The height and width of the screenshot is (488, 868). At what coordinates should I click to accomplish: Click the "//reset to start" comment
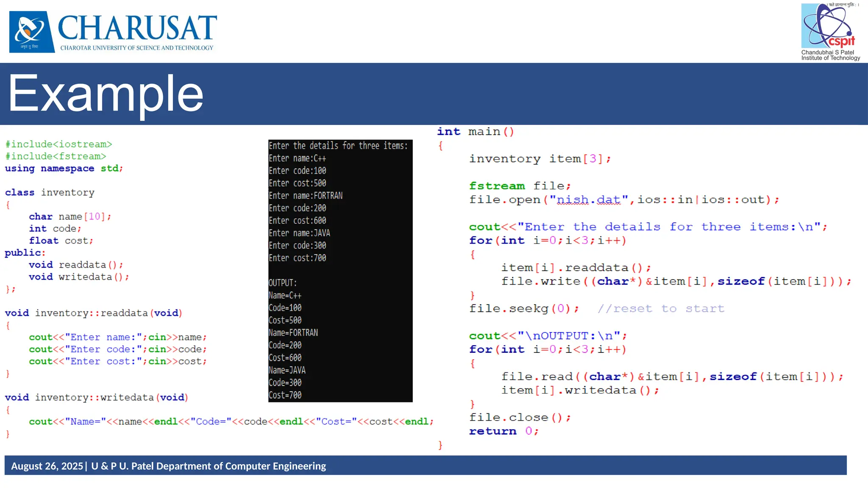click(x=661, y=308)
